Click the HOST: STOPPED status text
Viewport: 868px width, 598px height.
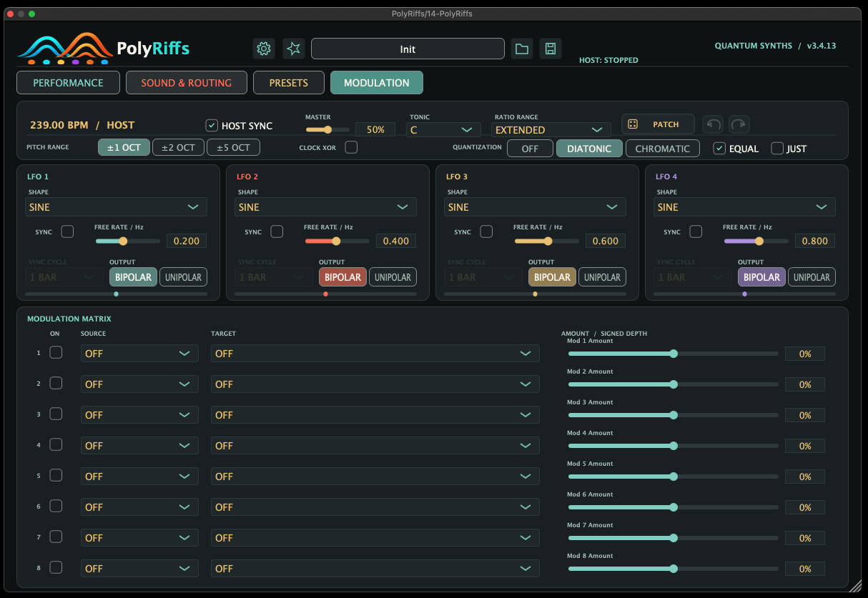point(608,60)
